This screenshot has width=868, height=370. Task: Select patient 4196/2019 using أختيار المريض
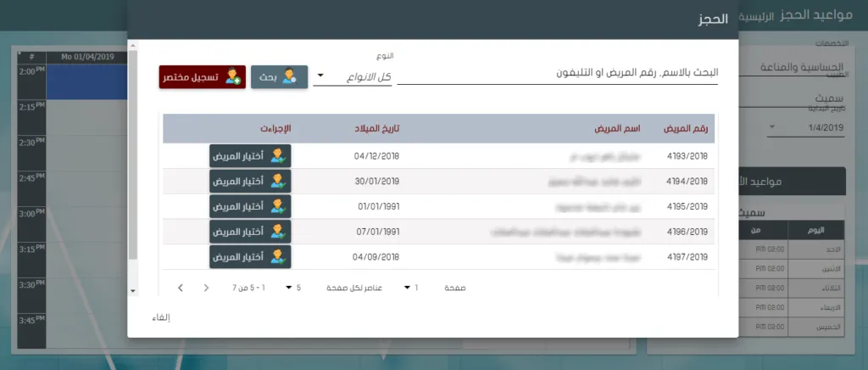(x=250, y=231)
